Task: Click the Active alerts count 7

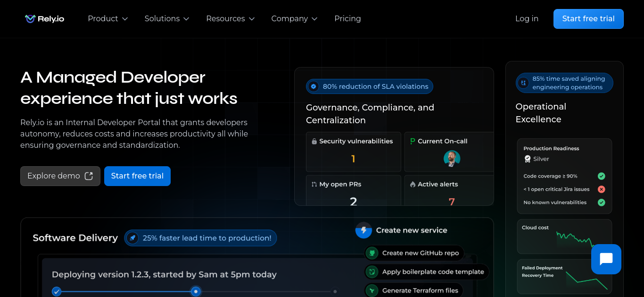Action: tap(452, 202)
